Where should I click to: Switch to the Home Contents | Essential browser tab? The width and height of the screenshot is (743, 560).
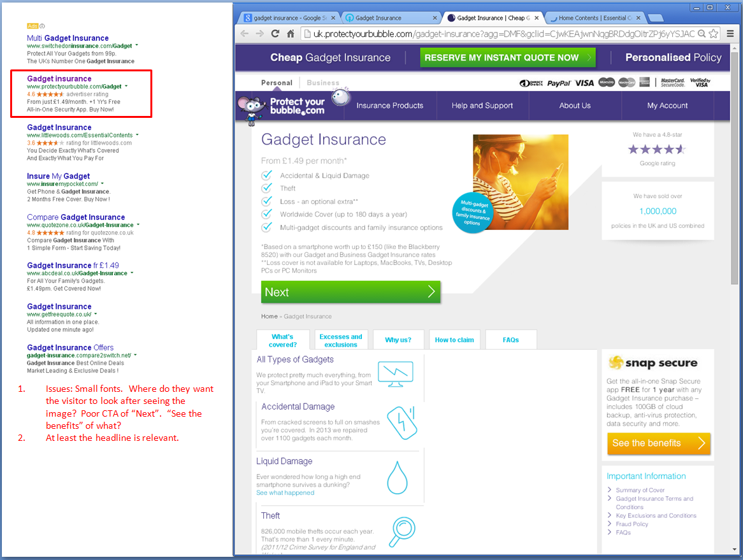pos(595,18)
